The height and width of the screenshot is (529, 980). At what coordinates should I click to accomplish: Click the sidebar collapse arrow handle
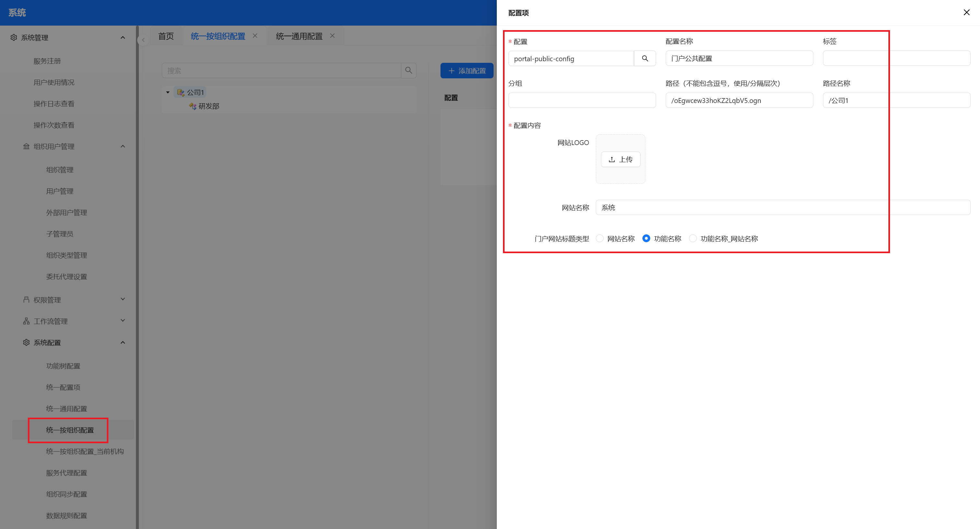pos(143,39)
